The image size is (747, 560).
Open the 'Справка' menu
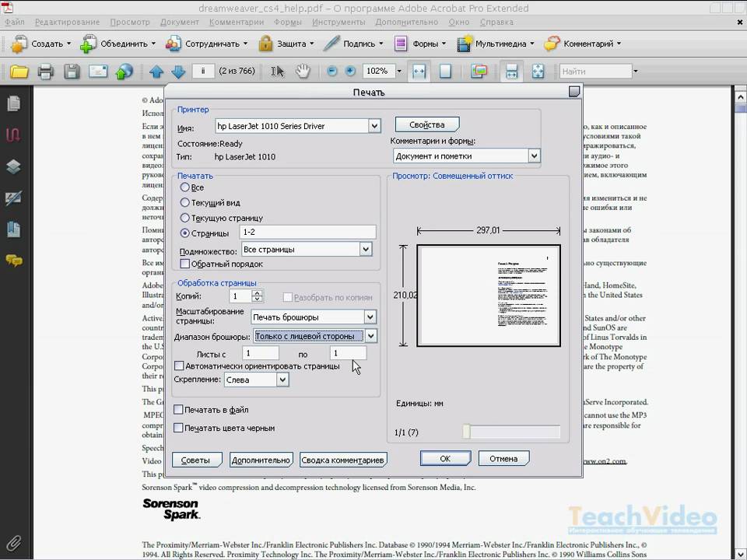click(x=496, y=22)
